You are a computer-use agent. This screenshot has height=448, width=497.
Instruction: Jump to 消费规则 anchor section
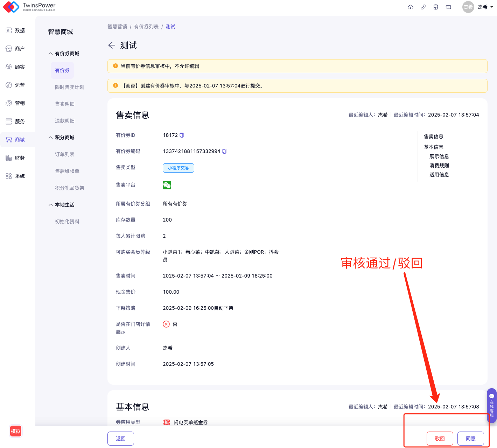click(439, 166)
